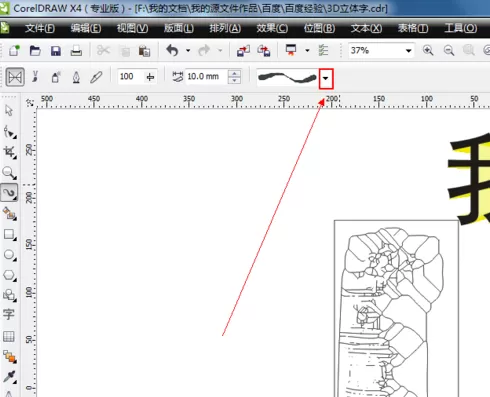Image resolution: width=490 pixels, height=397 pixels.
Task: Click the Export icon
Action: 264,51
